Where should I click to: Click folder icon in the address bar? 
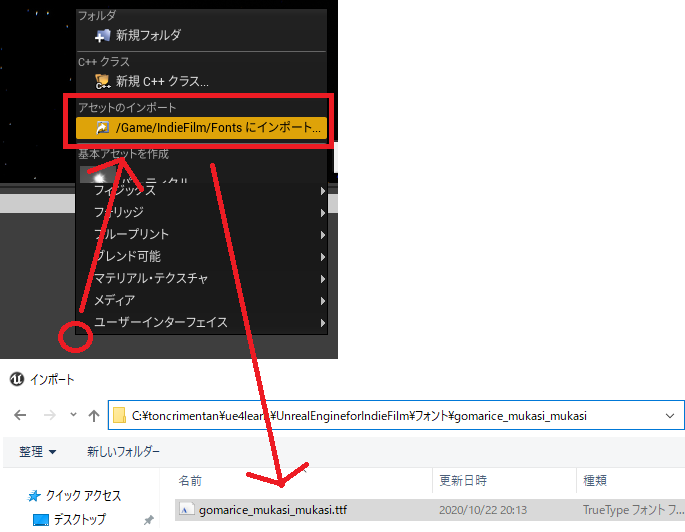pos(119,415)
